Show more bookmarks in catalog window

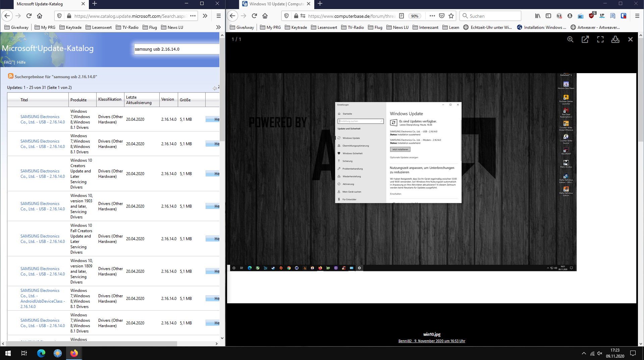coord(218,28)
